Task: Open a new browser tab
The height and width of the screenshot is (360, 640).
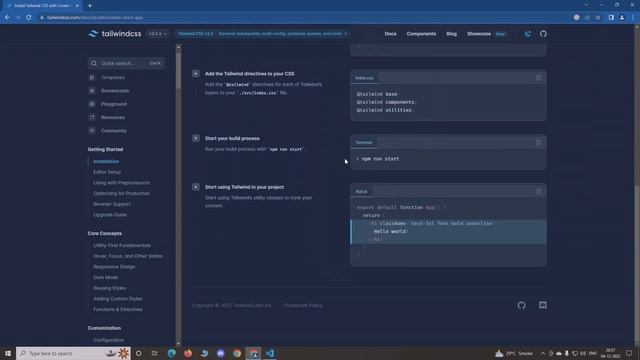Action: click(x=89, y=6)
